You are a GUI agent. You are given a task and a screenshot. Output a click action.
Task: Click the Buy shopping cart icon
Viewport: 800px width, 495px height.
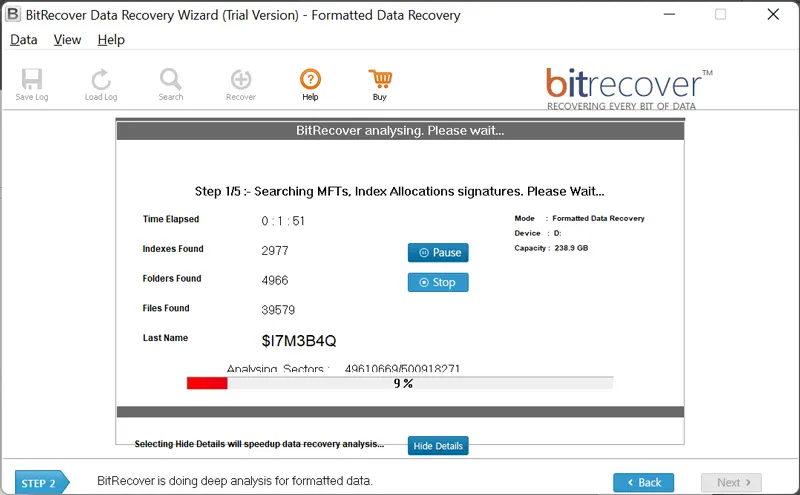pos(380,84)
